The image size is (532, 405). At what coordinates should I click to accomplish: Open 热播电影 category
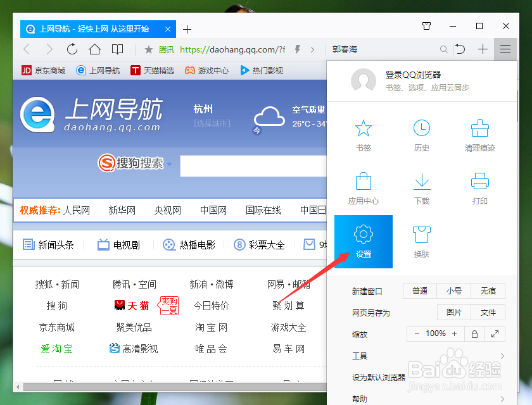[x=189, y=245]
